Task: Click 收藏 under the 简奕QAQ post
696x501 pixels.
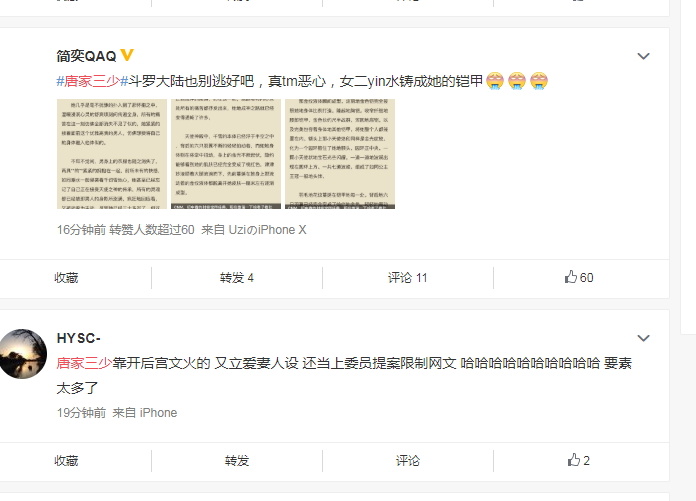Action: 66,278
